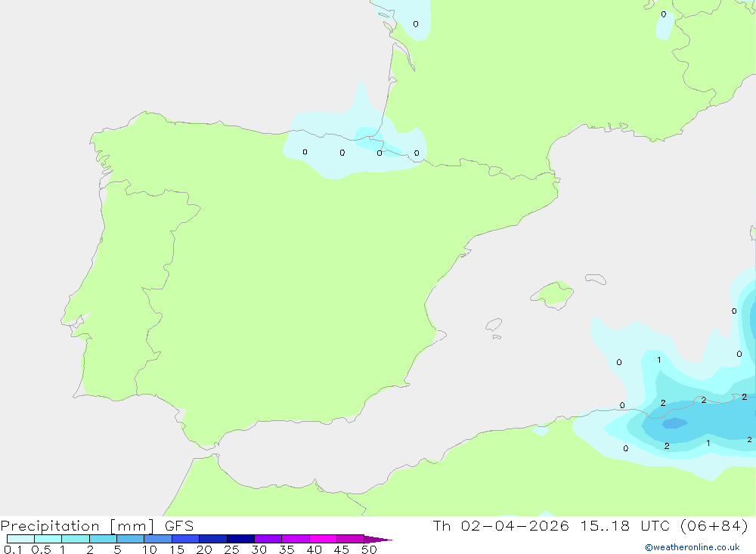Click the darkest blue precipitation core over Algeria
756x554 pixels.
[674, 423]
